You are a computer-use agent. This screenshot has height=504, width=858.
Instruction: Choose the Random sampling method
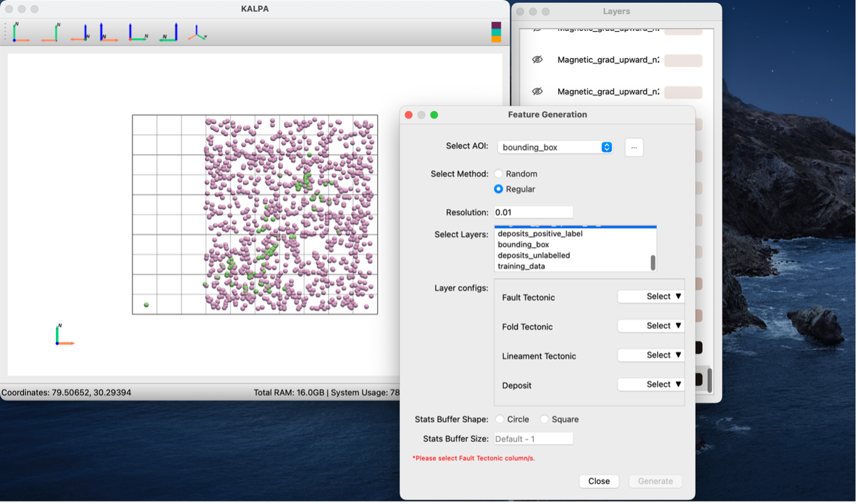click(x=498, y=174)
